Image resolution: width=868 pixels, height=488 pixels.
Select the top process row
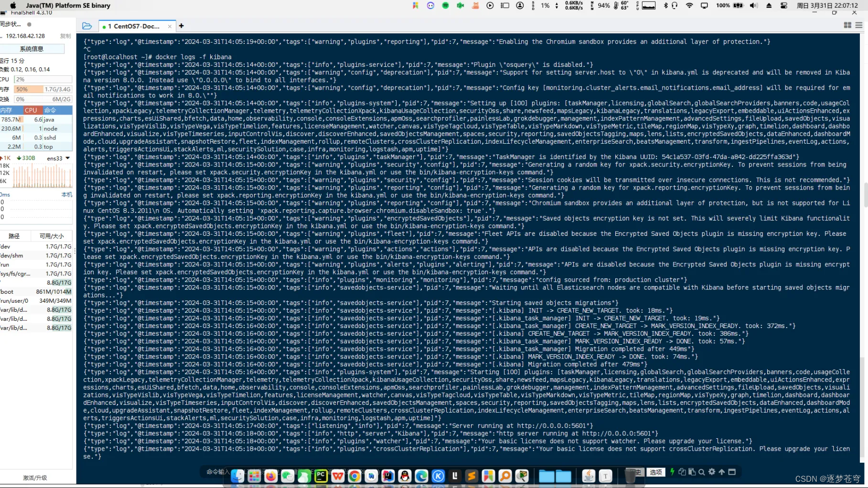(36, 147)
